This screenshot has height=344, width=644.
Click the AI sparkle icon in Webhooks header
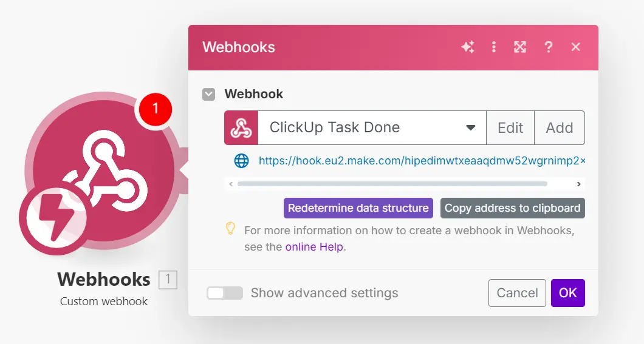467,47
